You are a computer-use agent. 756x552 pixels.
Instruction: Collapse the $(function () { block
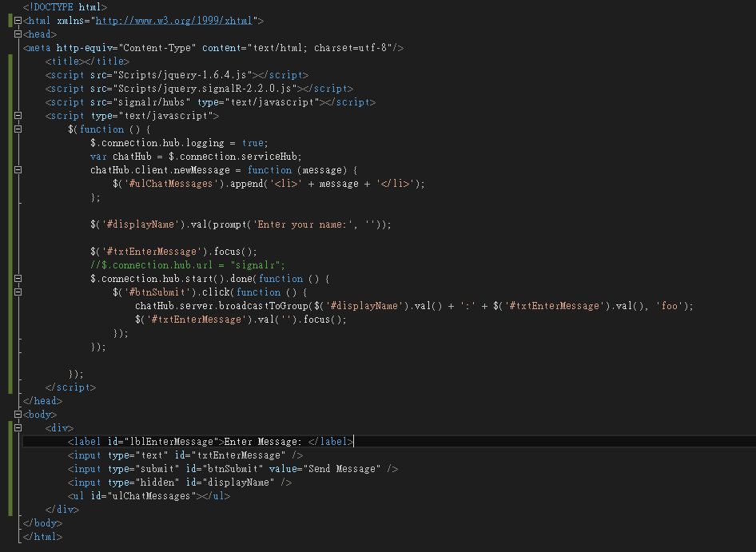tap(18, 129)
